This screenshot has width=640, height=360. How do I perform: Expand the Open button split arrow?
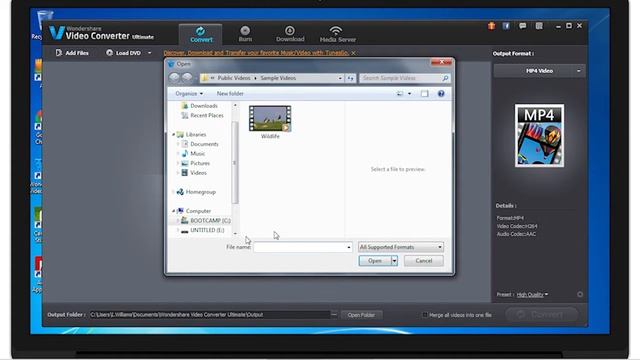[394, 261]
